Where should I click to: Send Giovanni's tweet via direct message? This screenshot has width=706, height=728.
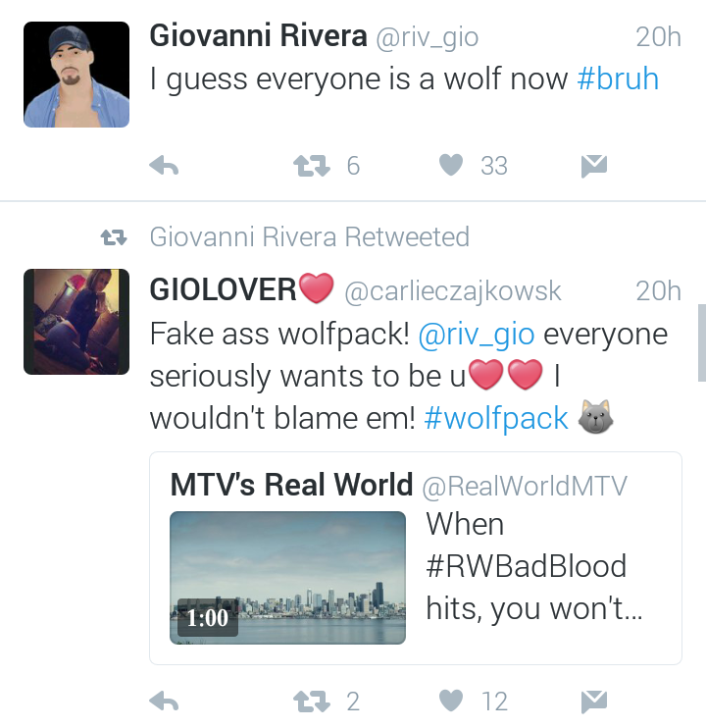point(594,166)
